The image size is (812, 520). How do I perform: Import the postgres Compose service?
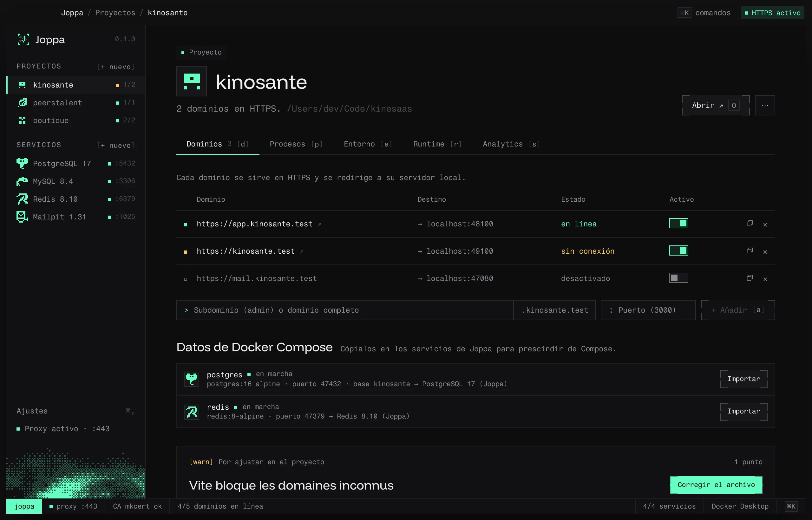pyautogui.click(x=743, y=379)
